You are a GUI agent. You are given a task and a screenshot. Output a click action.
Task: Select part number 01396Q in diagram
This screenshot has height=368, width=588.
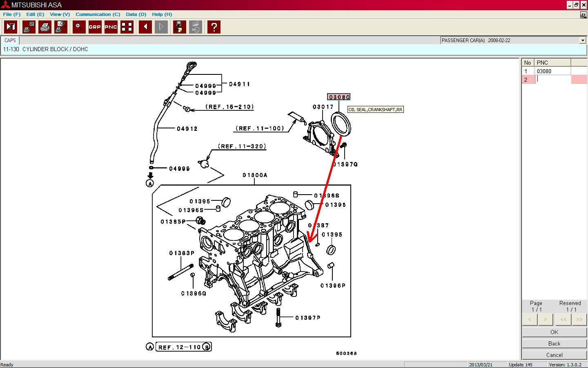pyautogui.click(x=194, y=293)
